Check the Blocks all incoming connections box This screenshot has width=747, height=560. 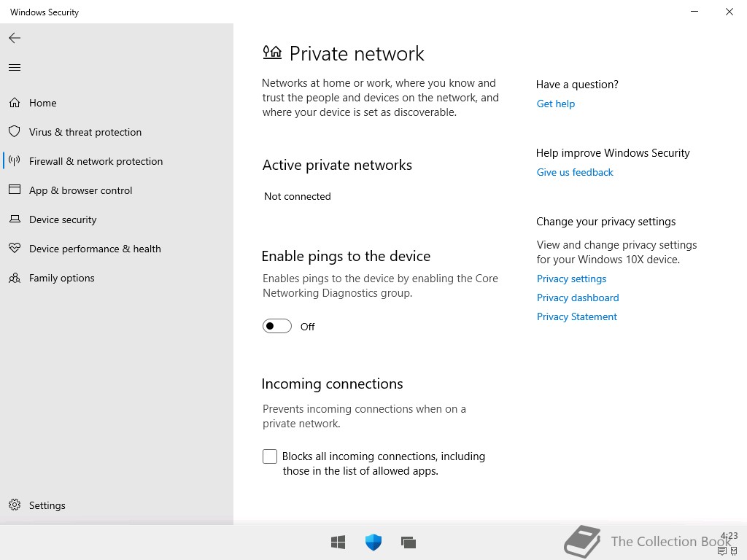coord(270,456)
